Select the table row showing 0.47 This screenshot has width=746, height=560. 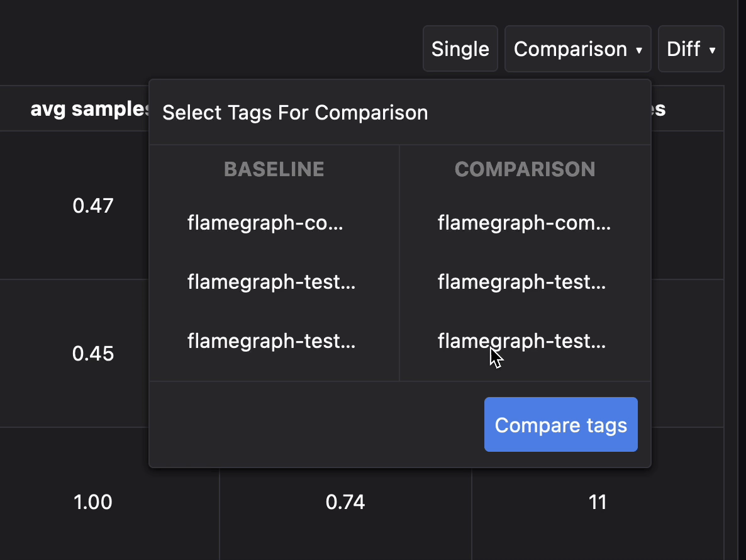[93, 206]
